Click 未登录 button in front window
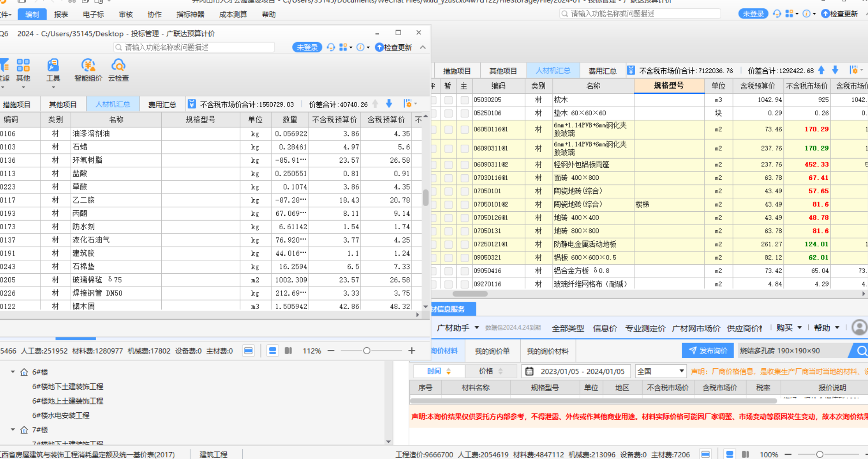Image resolution: width=868 pixels, height=459 pixels. [307, 47]
